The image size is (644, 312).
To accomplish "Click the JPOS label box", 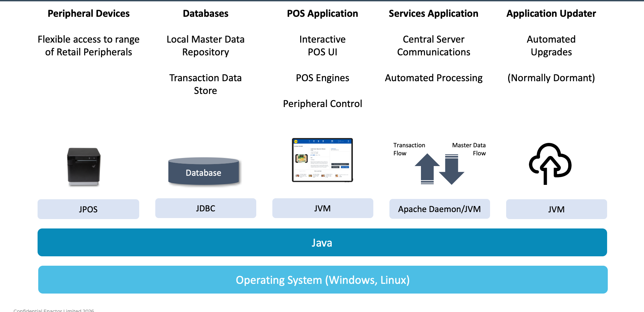I will pos(88,209).
